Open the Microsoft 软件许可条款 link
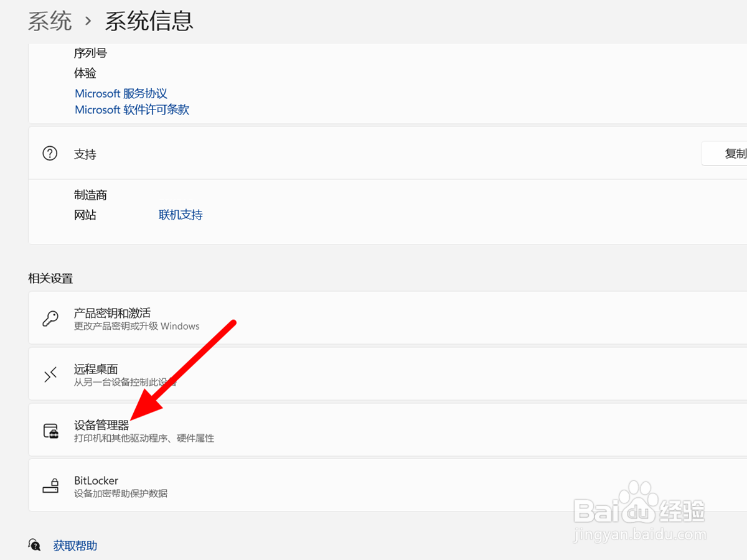Viewport: 747px width, 560px height. [x=131, y=110]
